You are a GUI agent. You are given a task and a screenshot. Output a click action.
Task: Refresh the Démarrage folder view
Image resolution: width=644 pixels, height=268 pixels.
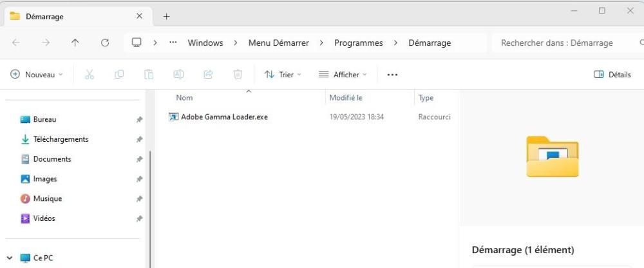click(105, 43)
